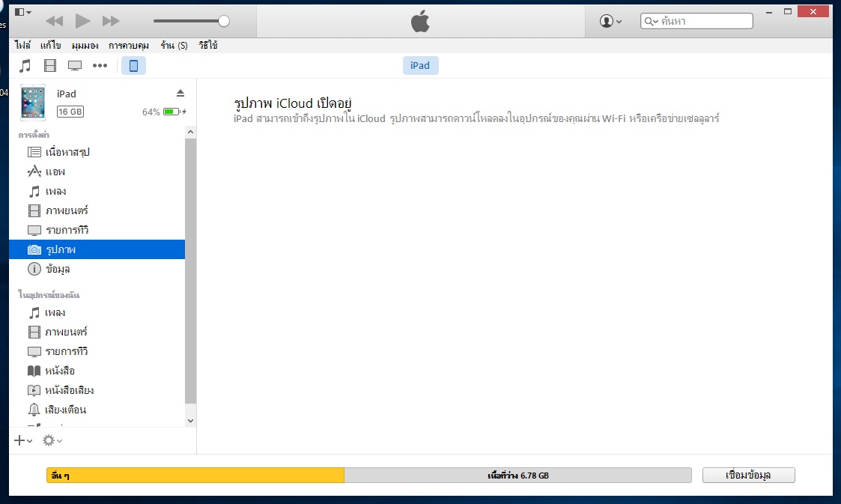
Task: Open the วิธีใช้ menu
Action: point(207,45)
